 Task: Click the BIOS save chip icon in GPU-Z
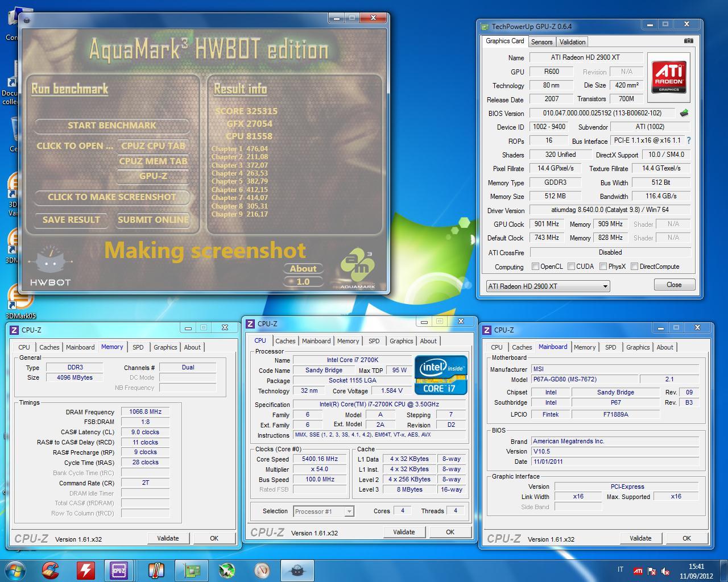[684, 113]
